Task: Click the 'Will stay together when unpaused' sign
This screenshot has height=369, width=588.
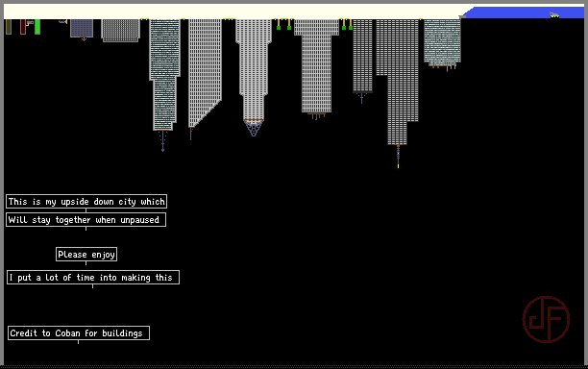Action: point(86,220)
